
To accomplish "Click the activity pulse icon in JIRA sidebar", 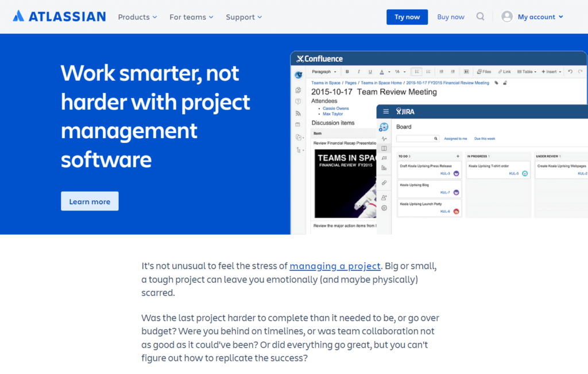I will point(384,139).
